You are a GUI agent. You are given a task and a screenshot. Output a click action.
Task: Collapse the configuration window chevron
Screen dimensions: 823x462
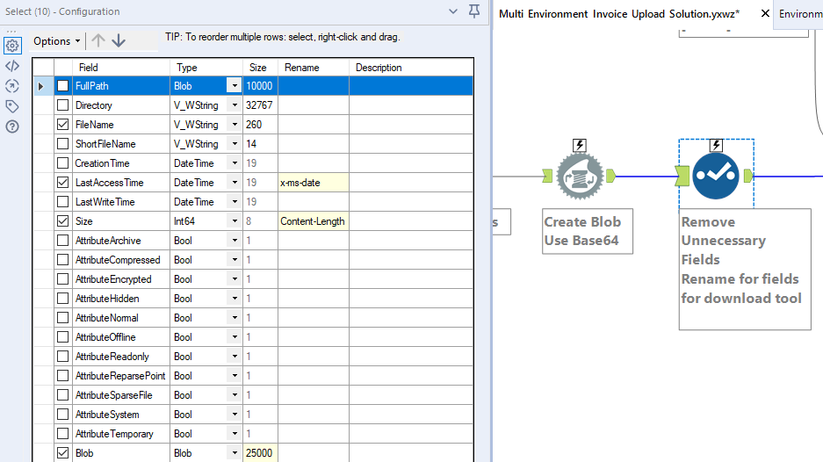point(453,11)
